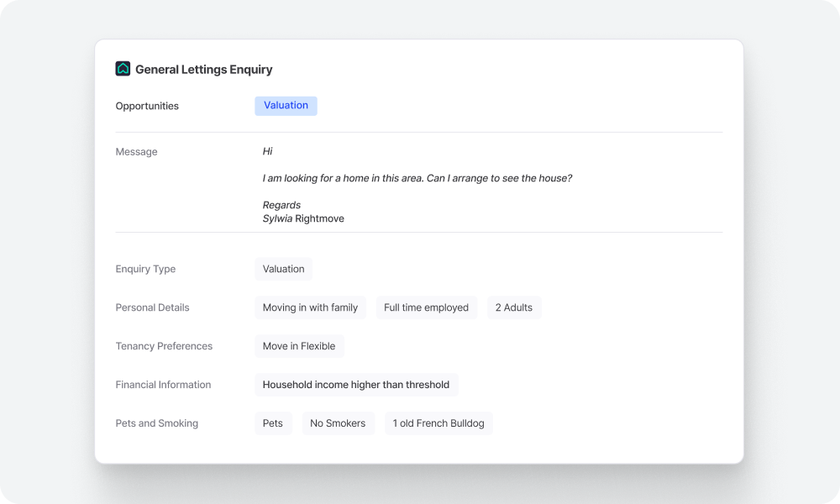The width and height of the screenshot is (840, 504).
Task: Select the Pets chip
Action: [273, 423]
